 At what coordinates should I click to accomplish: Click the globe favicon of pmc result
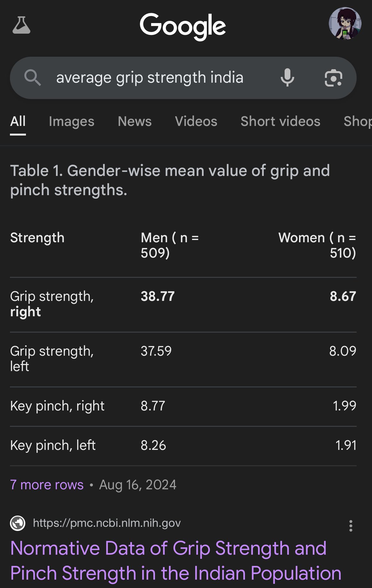tap(18, 523)
